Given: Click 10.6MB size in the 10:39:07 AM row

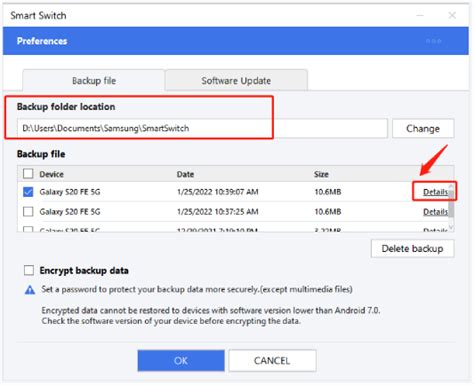Looking at the screenshot, I should point(328,192).
